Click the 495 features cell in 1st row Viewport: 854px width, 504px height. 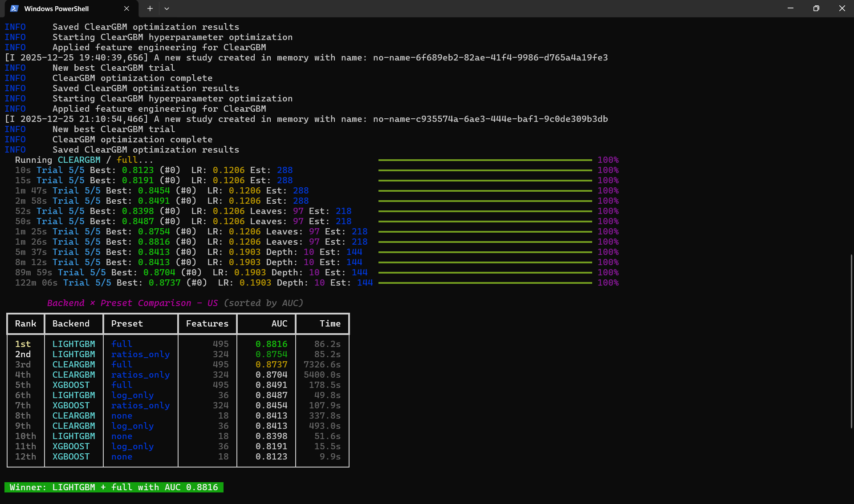pos(220,344)
